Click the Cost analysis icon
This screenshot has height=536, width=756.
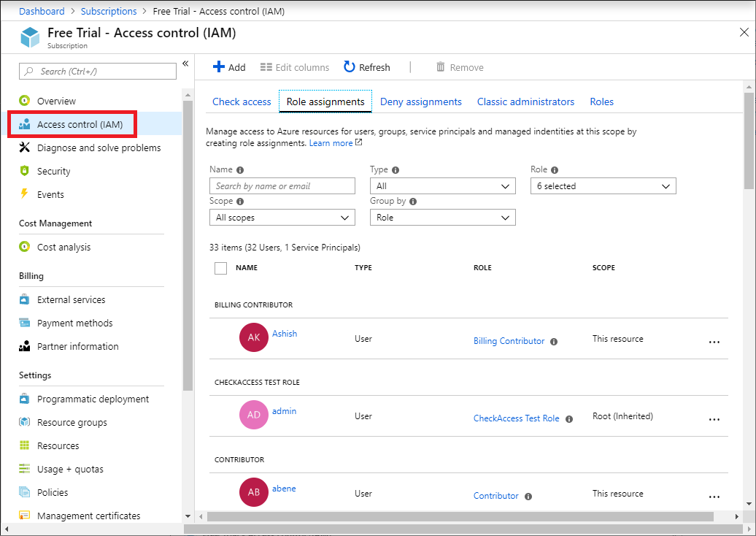[25, 247]
